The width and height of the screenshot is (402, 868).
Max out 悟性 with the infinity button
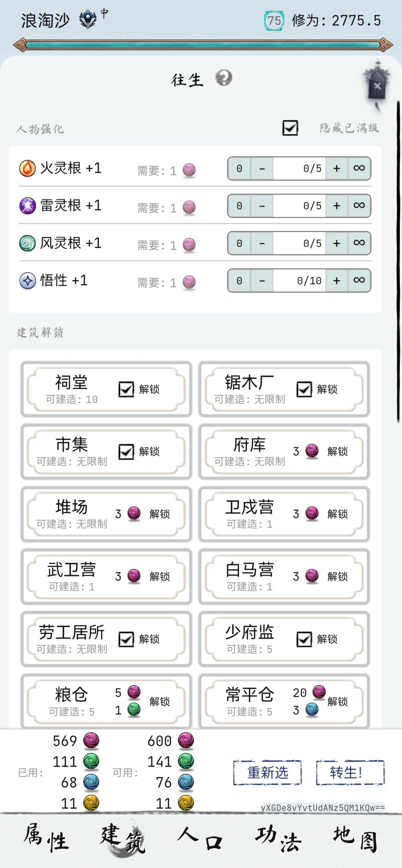click(x=359, y=280)
